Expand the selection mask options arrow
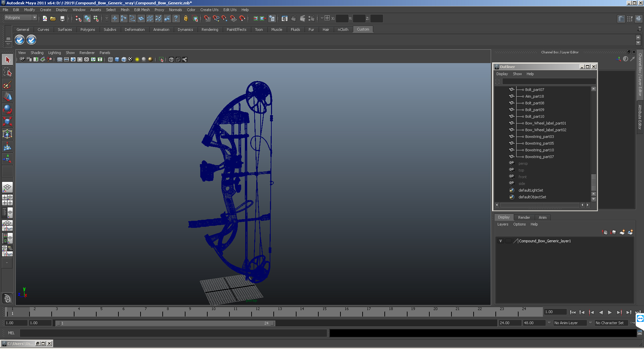The width and height of the screenshot is (644, 349). pos(107,18)
